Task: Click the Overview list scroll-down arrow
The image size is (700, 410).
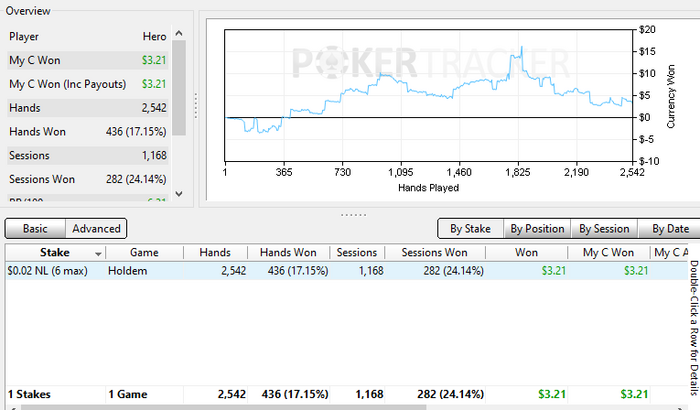Action: tap(179, 193)
